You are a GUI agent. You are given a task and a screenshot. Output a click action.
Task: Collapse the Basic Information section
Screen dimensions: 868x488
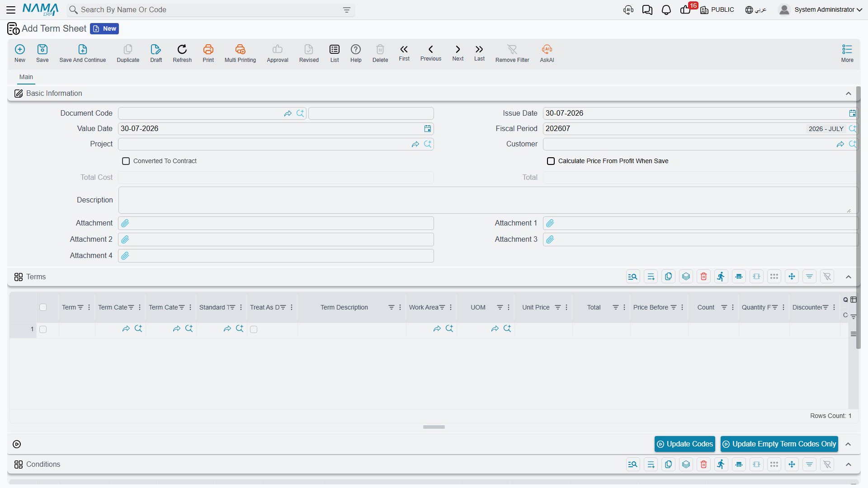pos(849,94)
